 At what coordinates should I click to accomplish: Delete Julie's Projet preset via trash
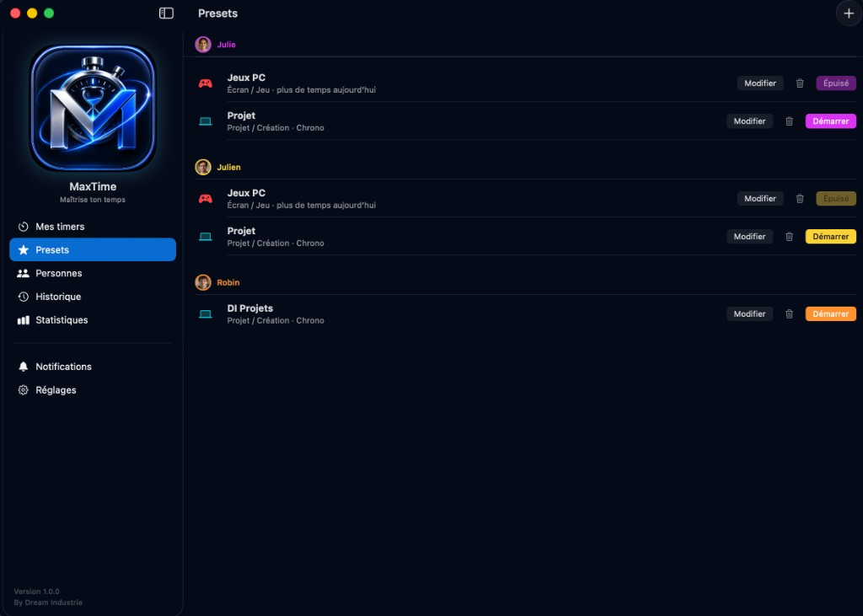click(x=789, y=121)
